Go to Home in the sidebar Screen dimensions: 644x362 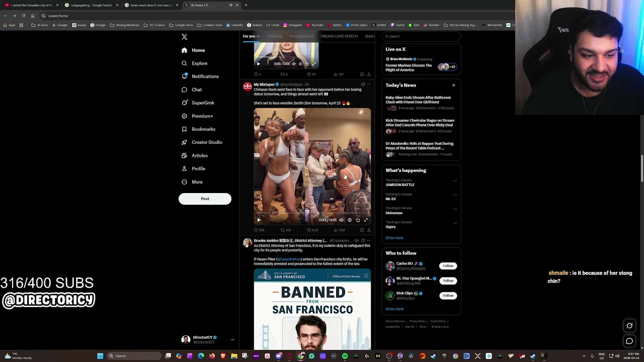coord(193,50)
